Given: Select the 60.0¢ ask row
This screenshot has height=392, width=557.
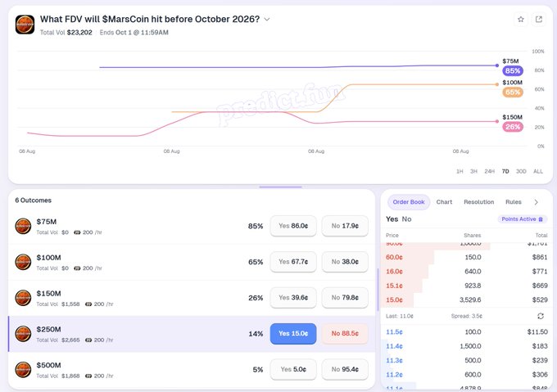Looking at the screenshot, I should [x=466, y=257].
